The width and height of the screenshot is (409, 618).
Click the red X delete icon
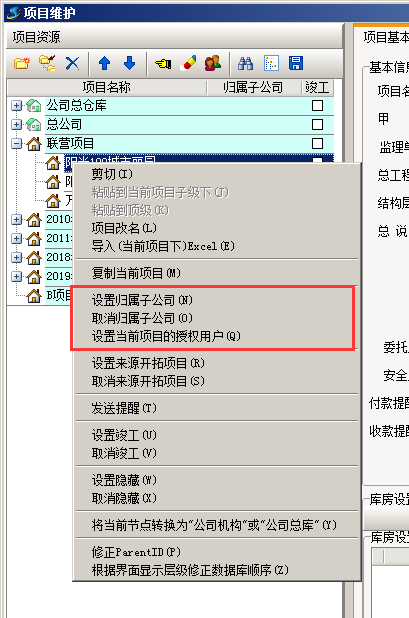72,63
